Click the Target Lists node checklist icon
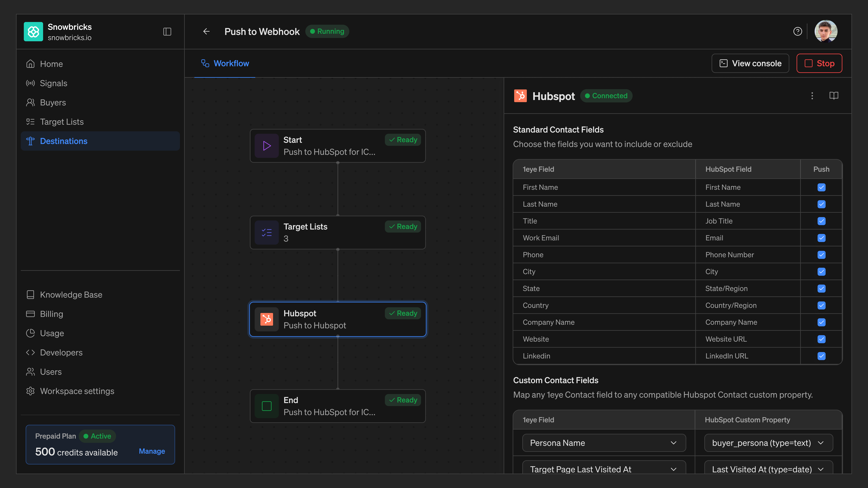Viewport: 868px width, 488px height. point(267,233)
